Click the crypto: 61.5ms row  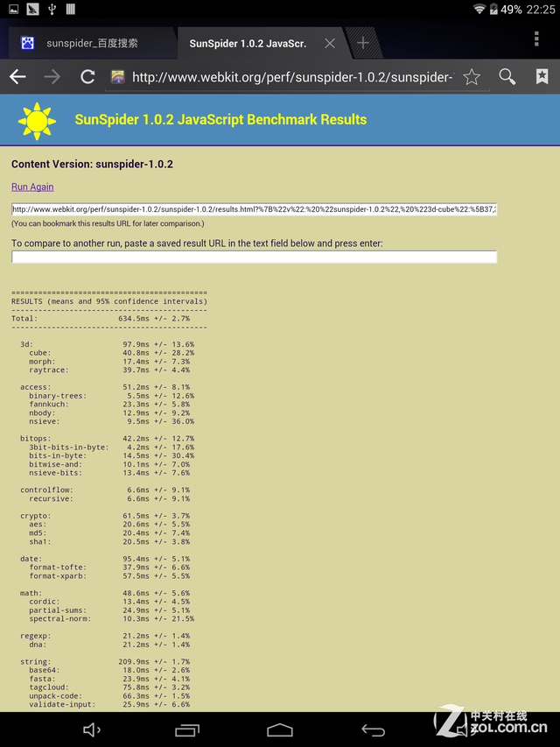click(105, 516)
